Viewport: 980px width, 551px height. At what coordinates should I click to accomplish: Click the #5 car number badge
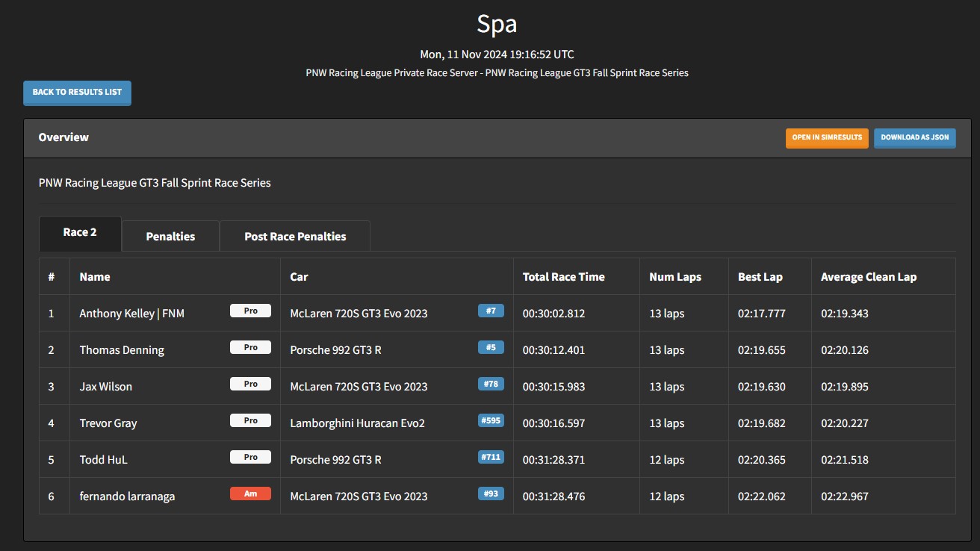[491, 347]
